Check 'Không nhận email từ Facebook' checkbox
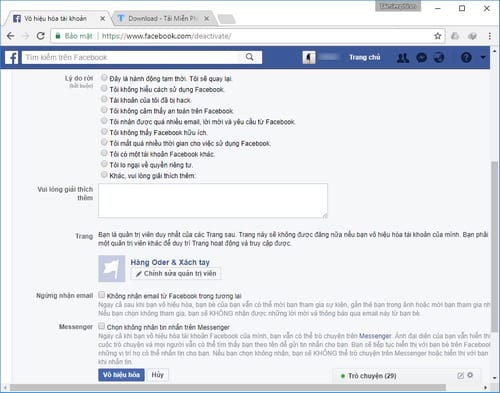500x393 pixels. tap(102, 295)
